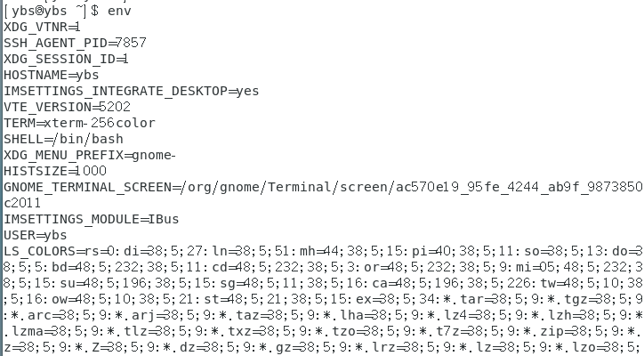Click the XDG_MENU_PREFIX=gnome- line
The height and width of the screenshot is (356, 644).
90,155
